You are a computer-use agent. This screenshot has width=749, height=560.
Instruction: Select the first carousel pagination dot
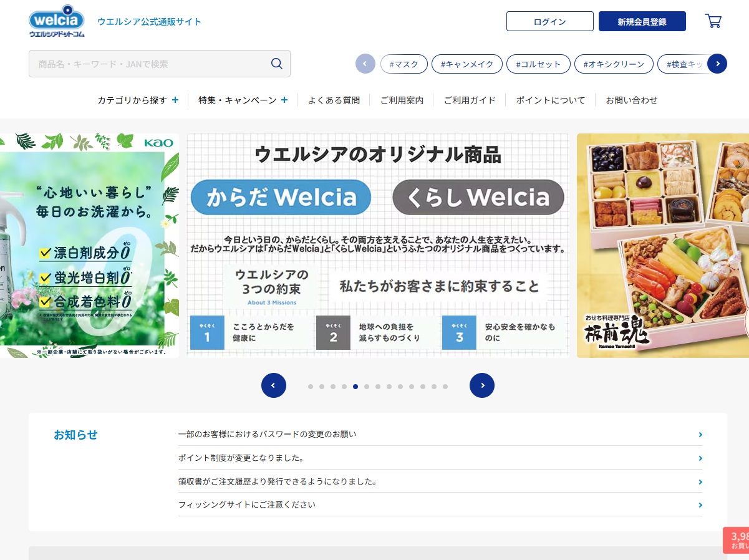[311, 387]
